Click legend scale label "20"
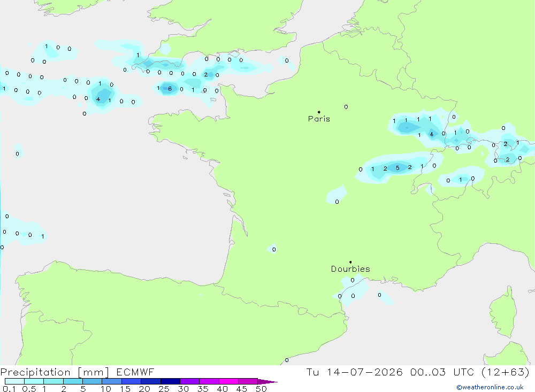Screen dimensions: 535x392 [144, 389]
